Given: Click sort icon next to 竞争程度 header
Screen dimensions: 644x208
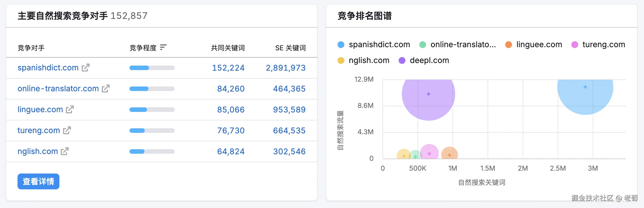Looking at the screenshot, I should tap(163, 47).
